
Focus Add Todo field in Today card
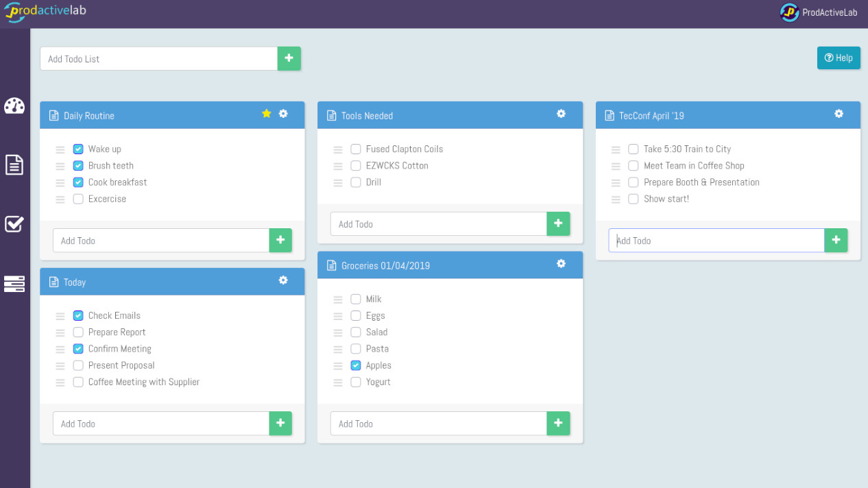click(161, 424)
